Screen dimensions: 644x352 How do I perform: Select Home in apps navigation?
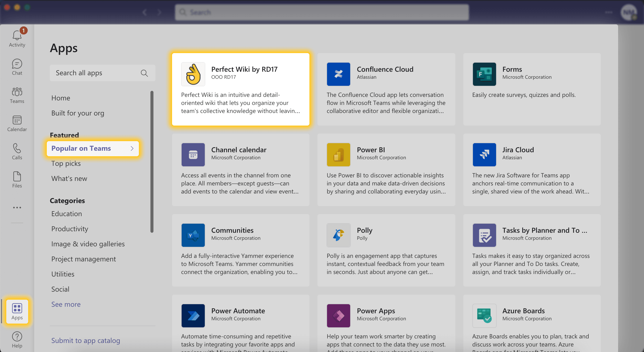click(x=61, y=98)
